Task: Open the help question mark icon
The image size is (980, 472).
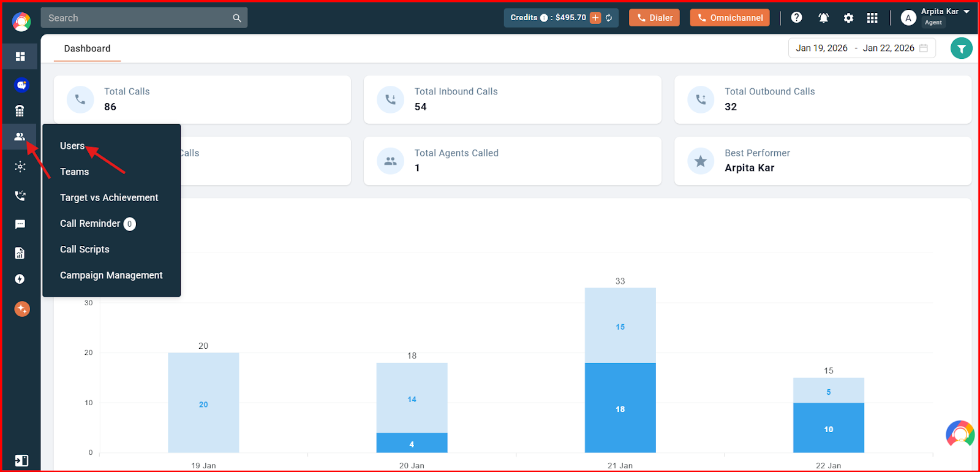Action: (796, 18)
